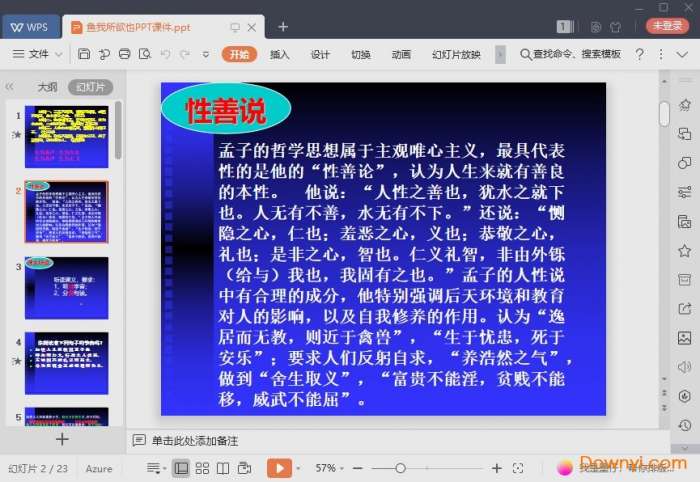Switch to slide sorter grid view
This screenshot has width=700, height=482.
[x=202, y=468]
